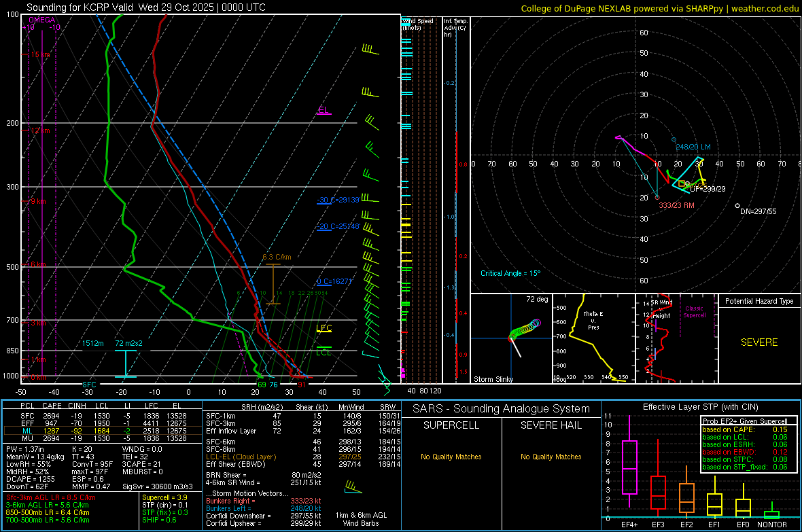Viewport: 802px width, 532px height.
Task: Click the 'Storm Slinky' panel label
Action: point(493,379)
